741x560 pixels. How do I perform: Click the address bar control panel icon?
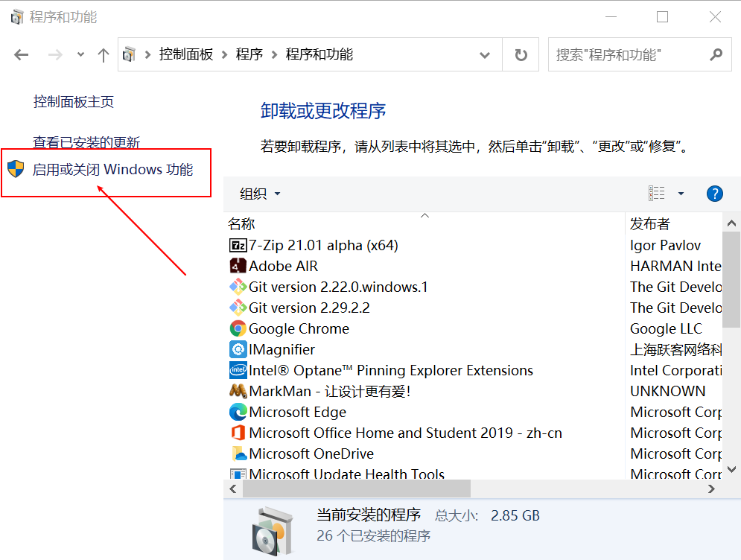pos(129,54)
